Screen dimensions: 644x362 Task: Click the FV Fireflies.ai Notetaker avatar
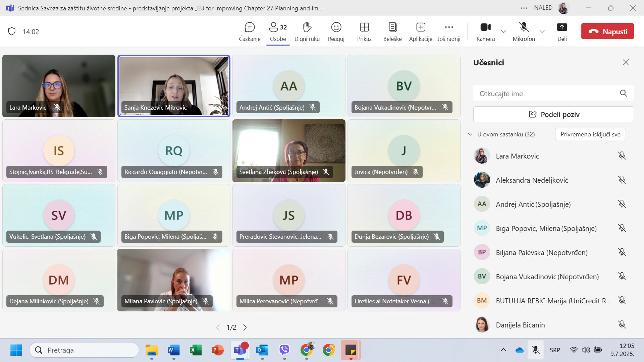coord(404,280)
